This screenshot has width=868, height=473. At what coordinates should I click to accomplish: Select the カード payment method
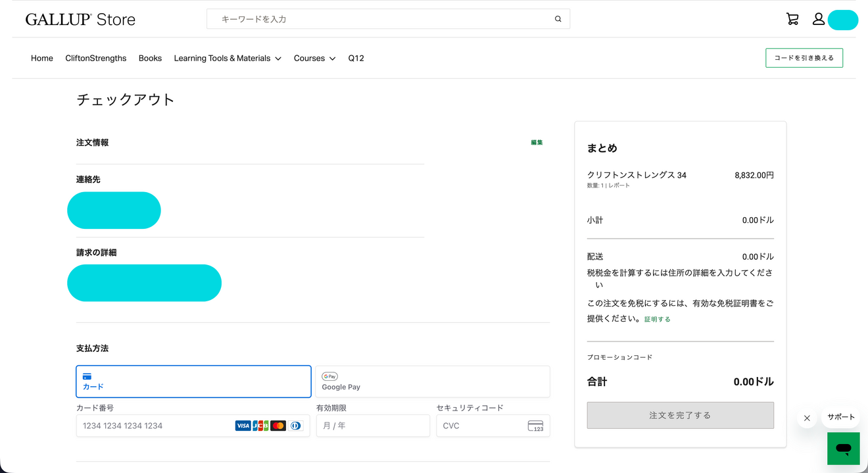tap(193, 382)
